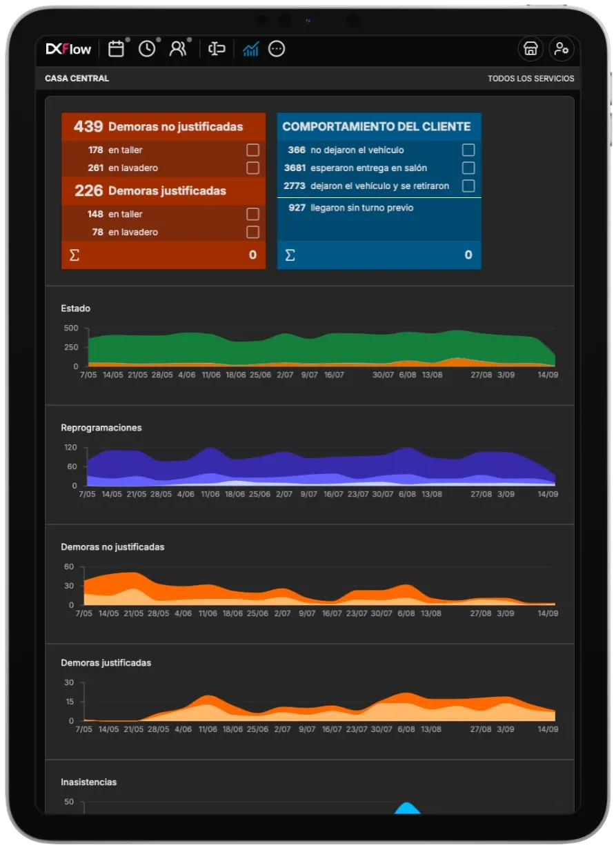Open the calendar icon in top bar

[117, 49]
